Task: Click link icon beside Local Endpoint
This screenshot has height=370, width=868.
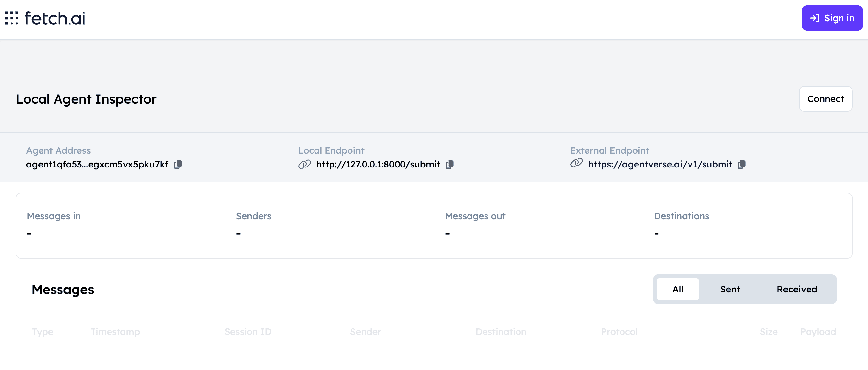Action: pos(304,164)
